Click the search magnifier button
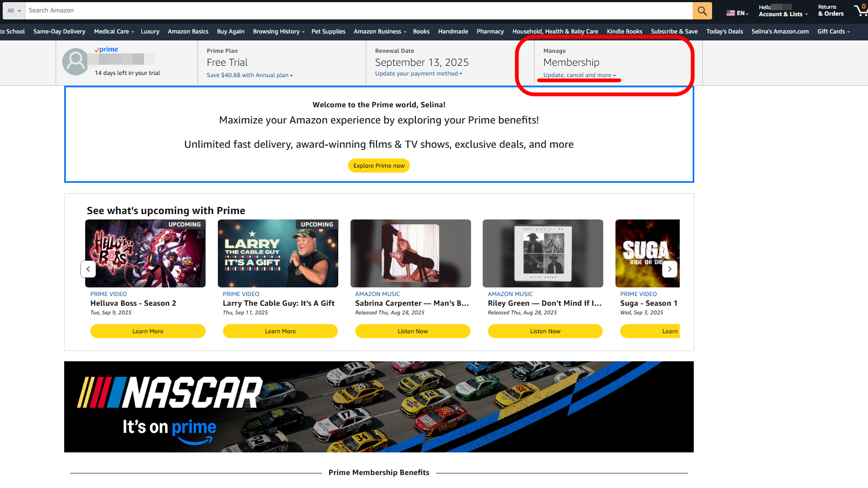 tap(702, 11)
